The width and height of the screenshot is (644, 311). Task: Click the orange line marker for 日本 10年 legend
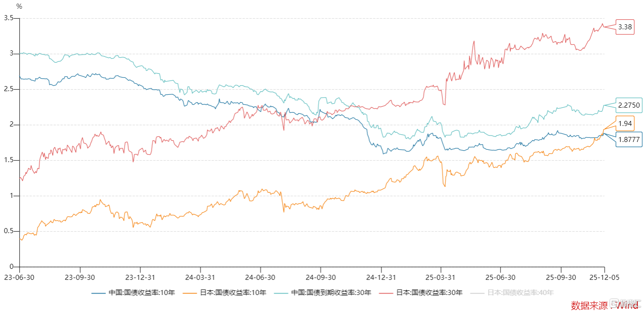coord(190,292)
